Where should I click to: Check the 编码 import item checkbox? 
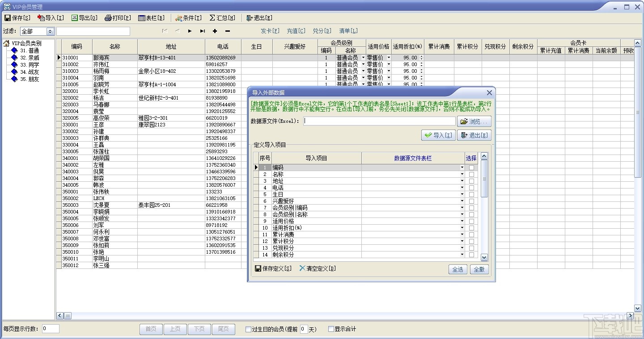click(472, 167)
